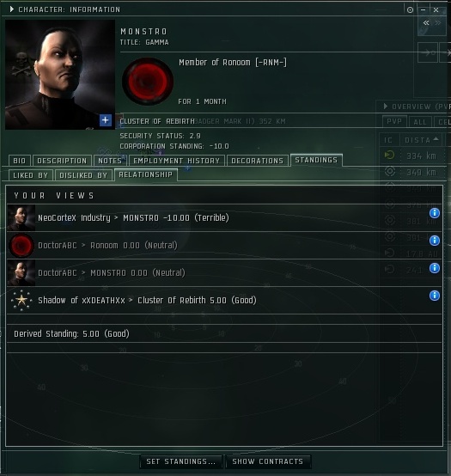Viewport: 451px width, 476px height.
Task: Click the Ronoom corporation red logo
Action: point(148,82)
